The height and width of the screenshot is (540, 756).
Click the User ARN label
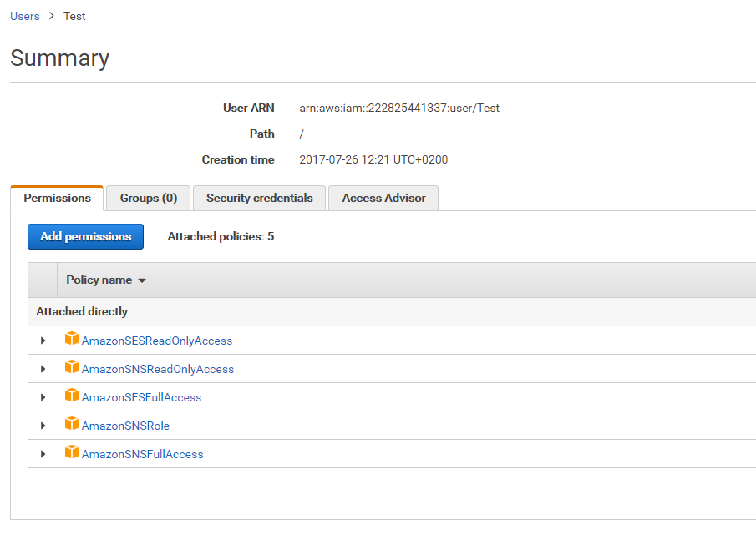[x=248, y=108]
